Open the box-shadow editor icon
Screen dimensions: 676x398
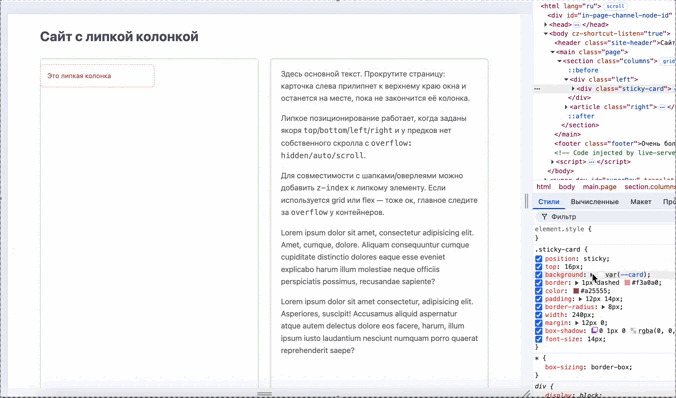[x=594, y=331]
